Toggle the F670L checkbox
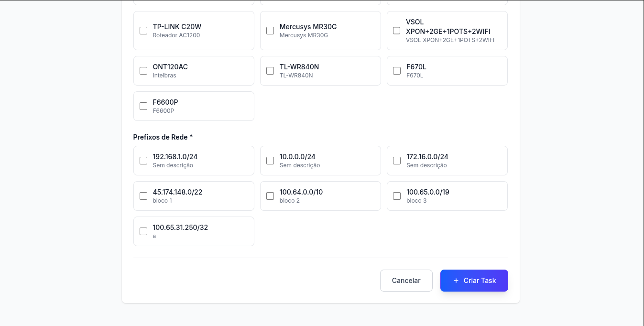 [x=397, y=71]
